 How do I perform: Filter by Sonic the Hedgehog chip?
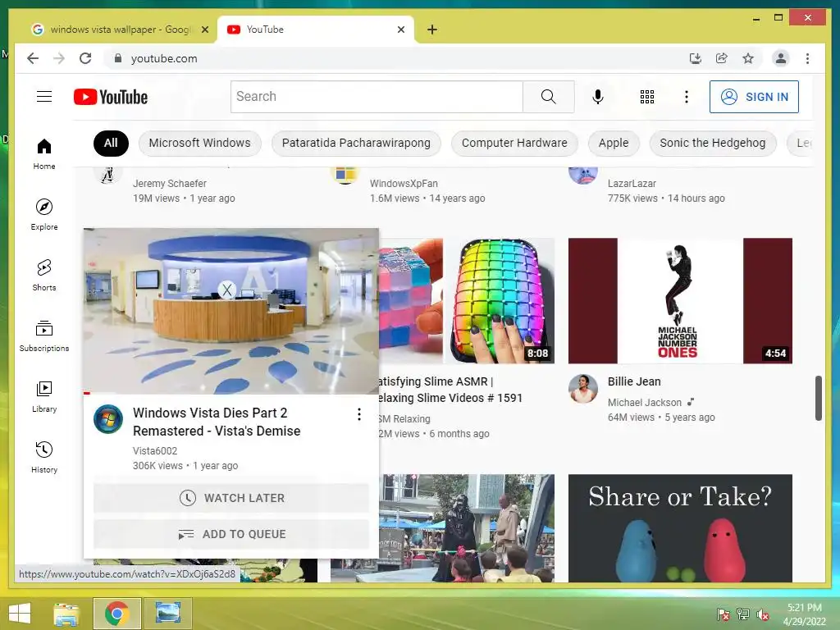tap(713, 143)
